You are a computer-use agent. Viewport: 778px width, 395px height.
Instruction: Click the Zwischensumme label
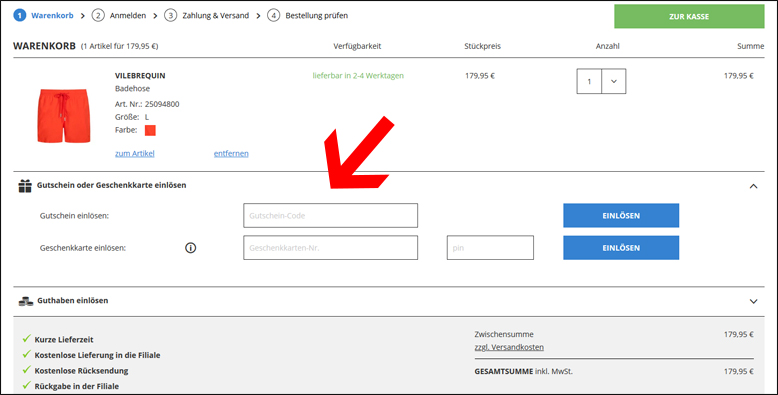pos(504,334)
